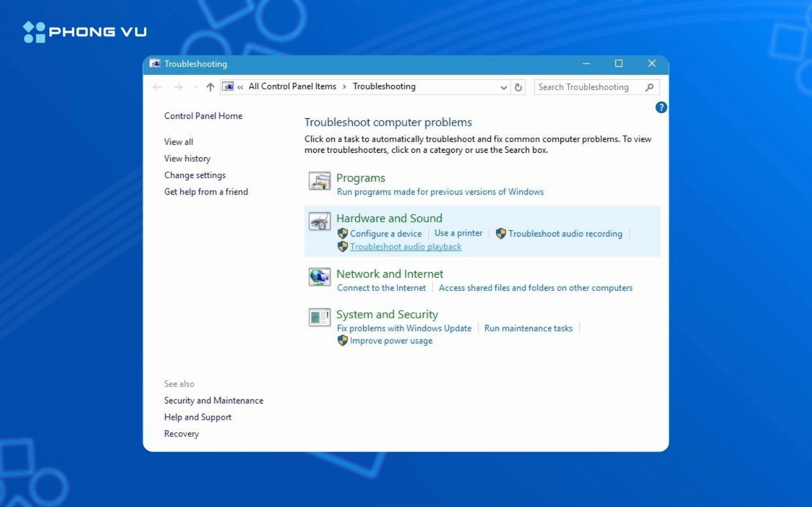Start Troubleshoot audio recording
This screenshot has width=812, height=507.
(565, 234)
